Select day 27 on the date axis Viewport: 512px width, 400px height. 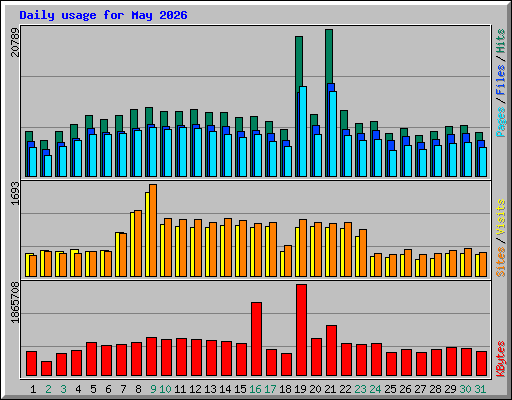click(420, 389)
